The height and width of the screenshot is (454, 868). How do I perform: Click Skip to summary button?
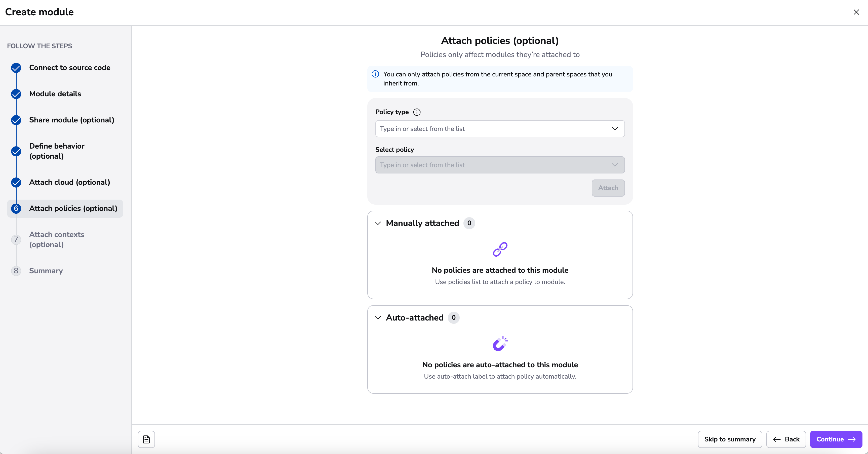(730, 439)
